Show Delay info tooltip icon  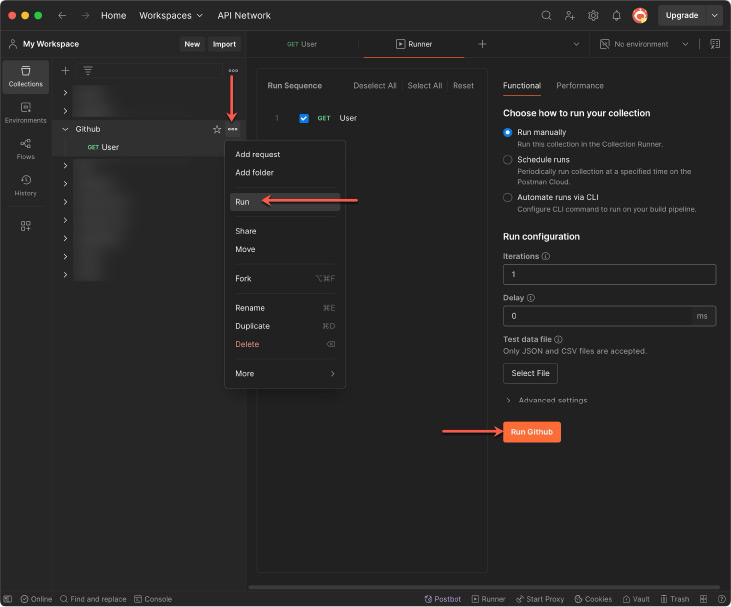pyautogui.click(x=531, y=297)
